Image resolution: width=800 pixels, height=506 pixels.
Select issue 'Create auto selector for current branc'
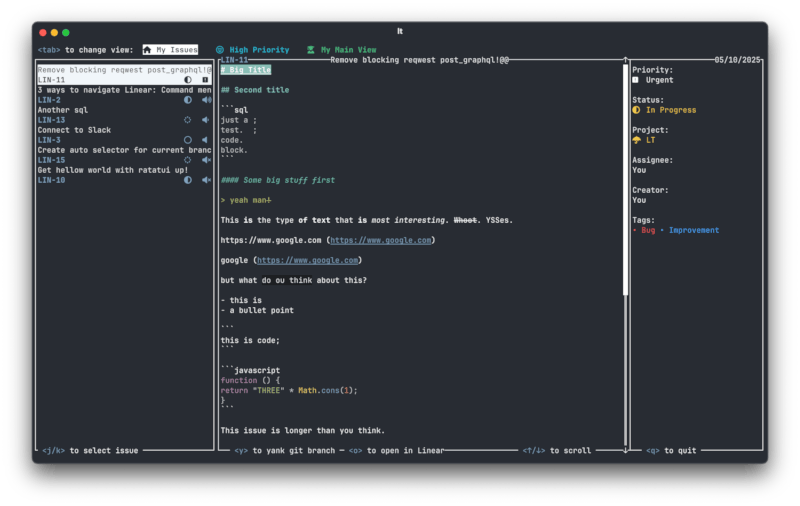pos(124,155)
